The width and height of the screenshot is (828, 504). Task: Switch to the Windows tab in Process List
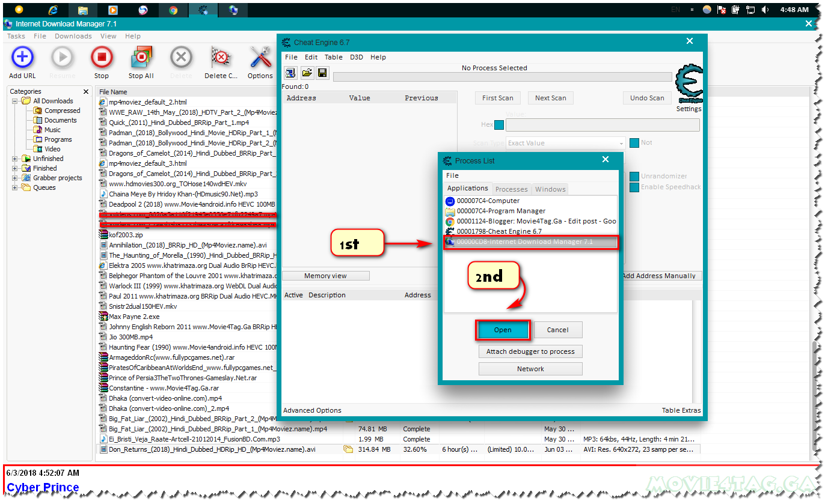click(550, 189)
